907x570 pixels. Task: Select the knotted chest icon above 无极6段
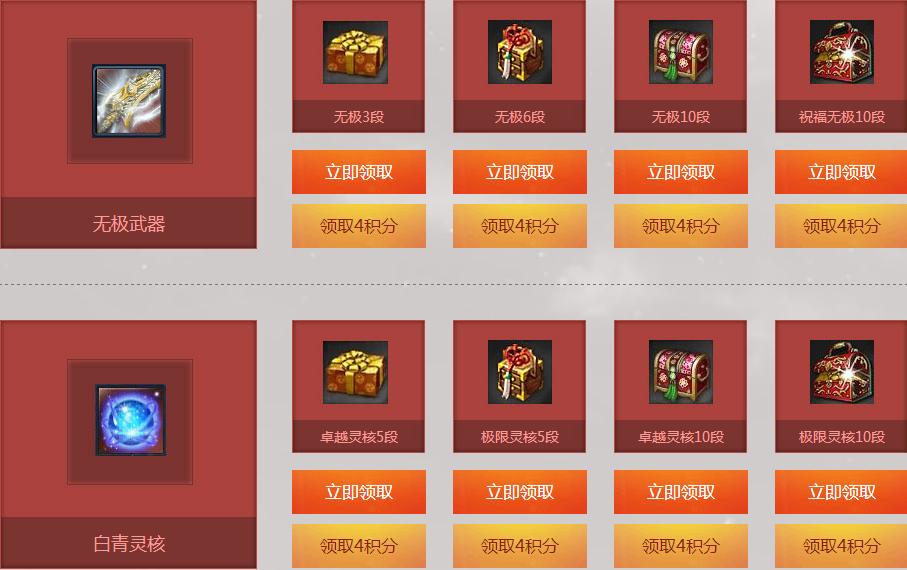519,52
